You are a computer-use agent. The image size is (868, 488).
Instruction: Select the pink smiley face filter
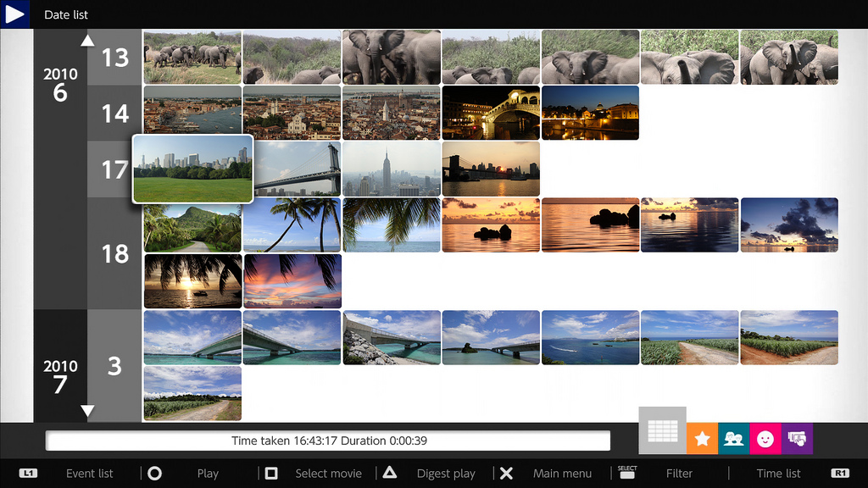[x=765, y=439]
